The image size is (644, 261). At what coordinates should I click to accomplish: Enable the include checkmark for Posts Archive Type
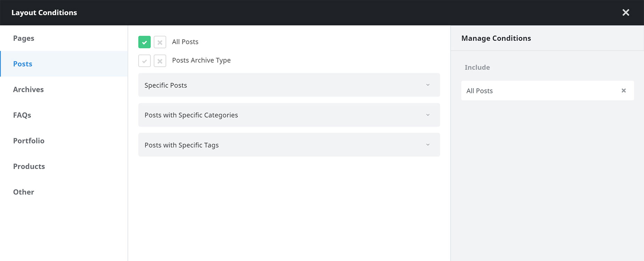point(144,61)
